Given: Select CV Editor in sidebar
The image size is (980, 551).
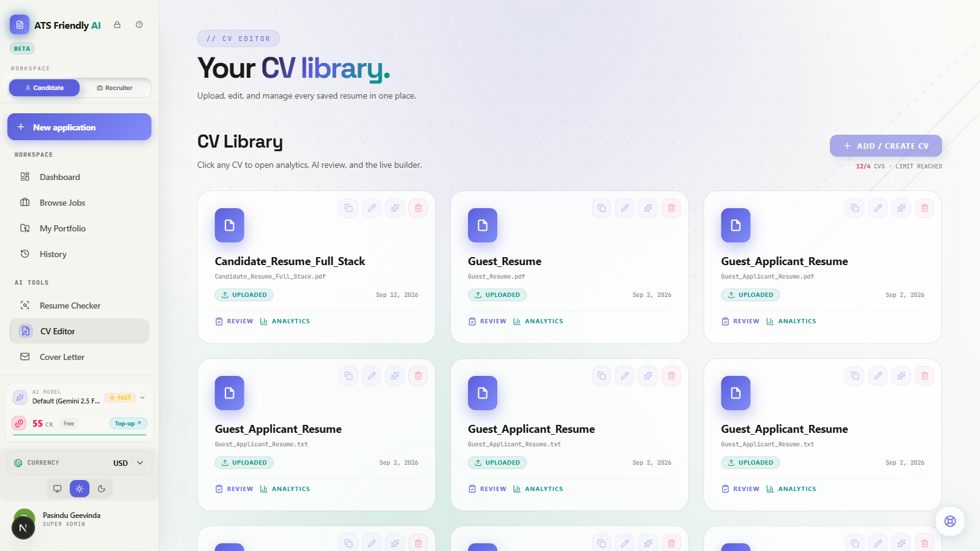Looking at the screenshot, I should coord(79,331).
